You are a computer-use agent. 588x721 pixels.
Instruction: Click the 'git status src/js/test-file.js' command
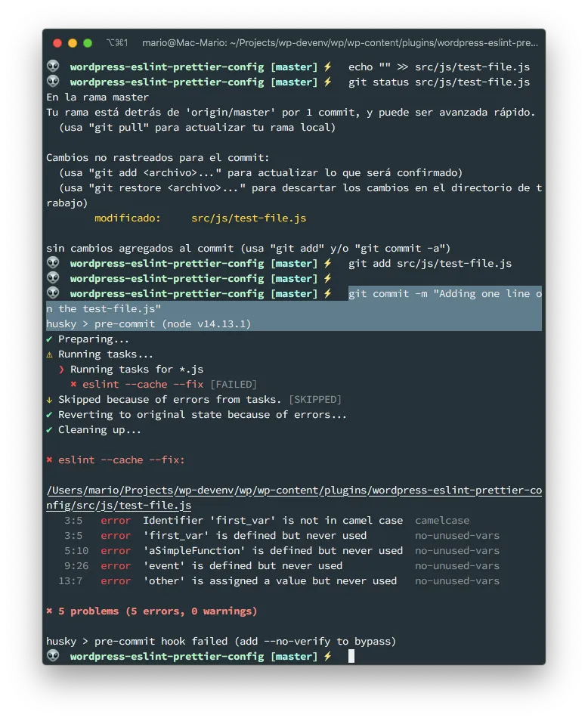(439, 82)
